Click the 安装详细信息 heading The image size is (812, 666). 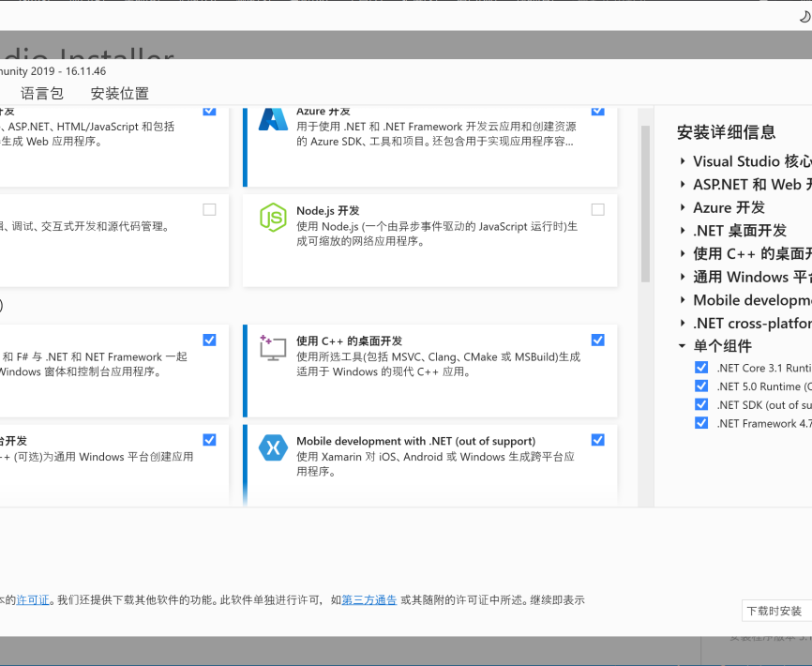pos(726,132)
